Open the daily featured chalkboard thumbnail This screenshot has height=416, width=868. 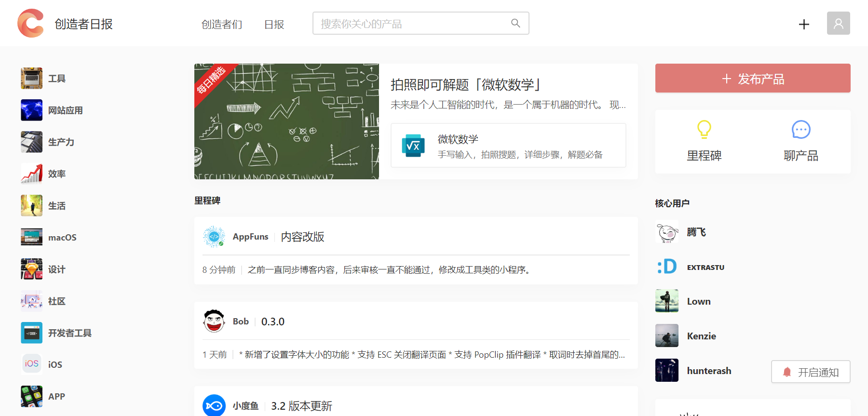click(286, 121)
